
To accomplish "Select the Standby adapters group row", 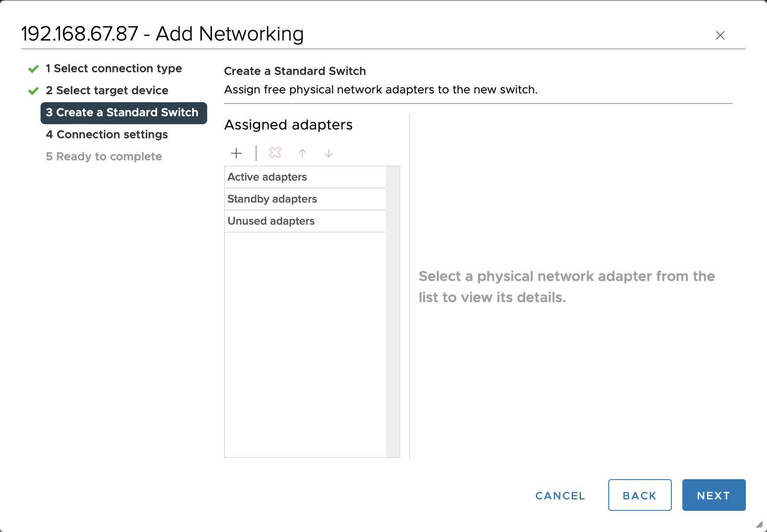I will pyautogui.click(x=305, y=199).
